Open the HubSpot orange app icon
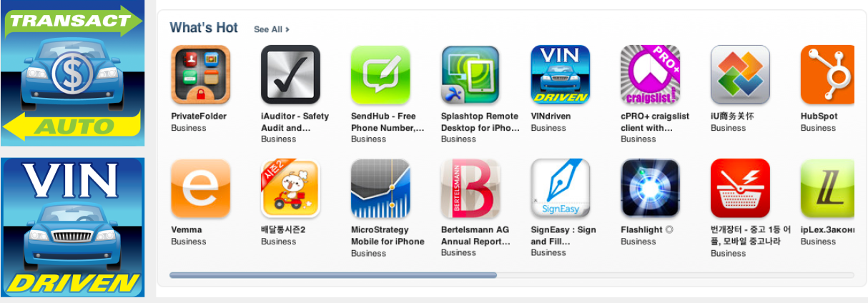868x303 pixels. pyautogui.click(x=827, y=75)
